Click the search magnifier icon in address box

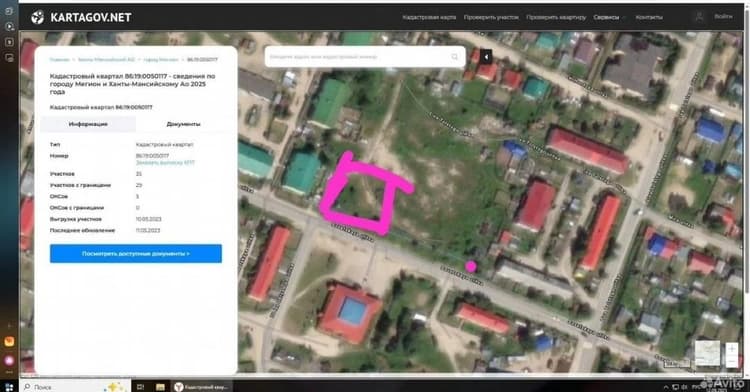[x=454, y=57]
